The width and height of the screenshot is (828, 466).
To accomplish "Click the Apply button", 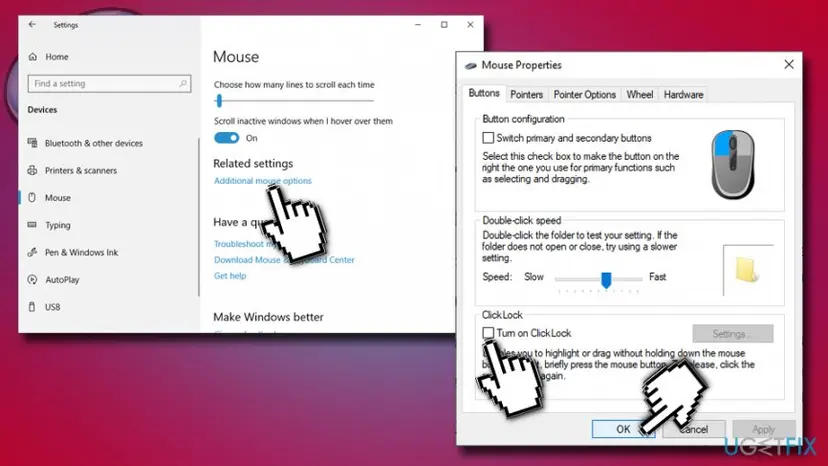I will point(763,429).
